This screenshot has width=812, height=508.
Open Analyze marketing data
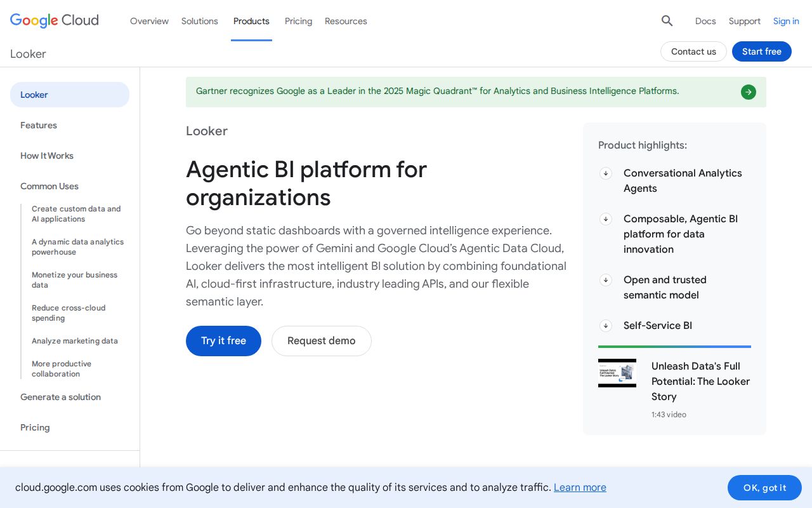pyautogui.click(x=75, y=341)
